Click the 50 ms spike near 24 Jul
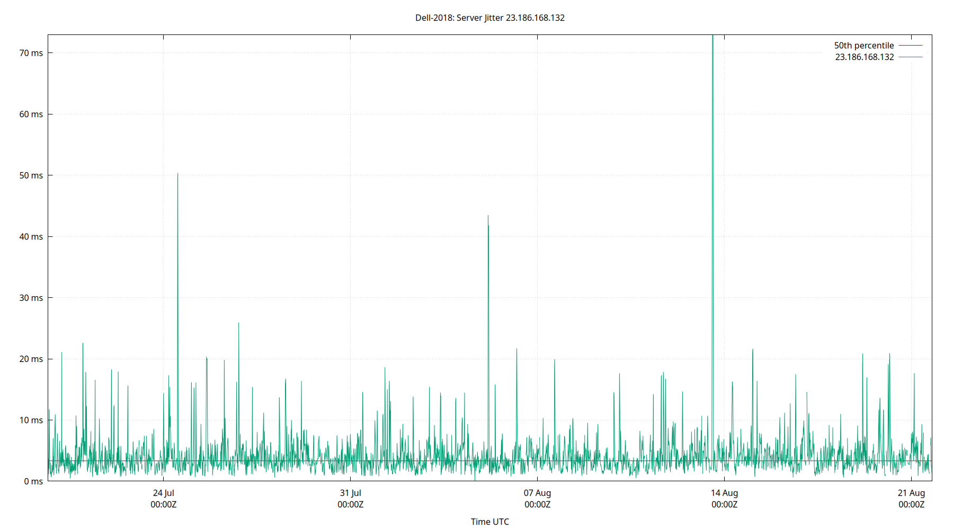The width and height of the screenshot is (980, 530). pyautogui.click(x=178, y=175)
